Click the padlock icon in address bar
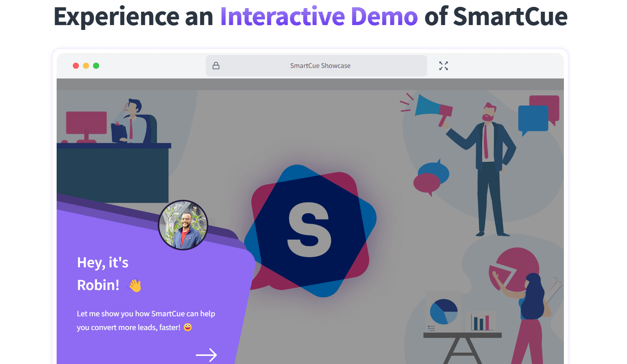627x364 pixels. [216, 66]
